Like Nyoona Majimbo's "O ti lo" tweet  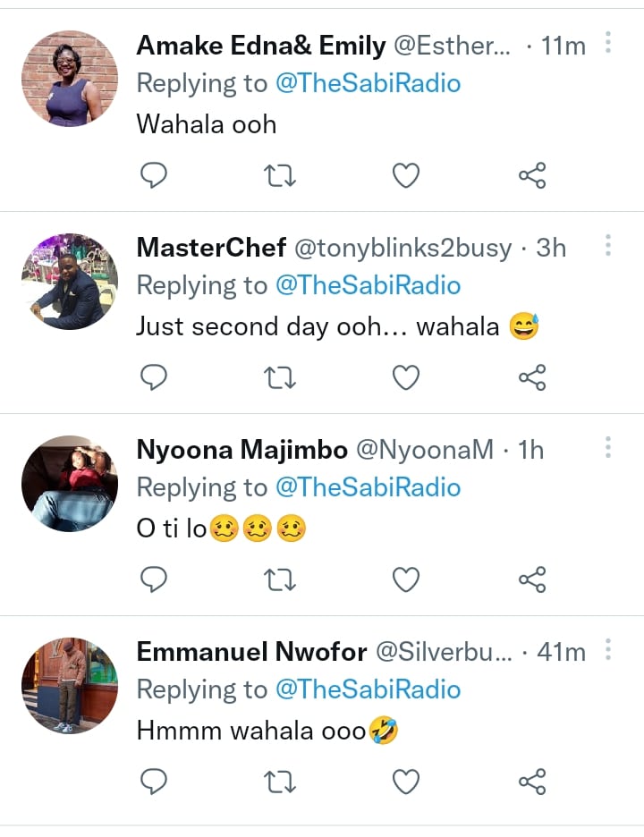pyautogui.click(x=407, y=580)
